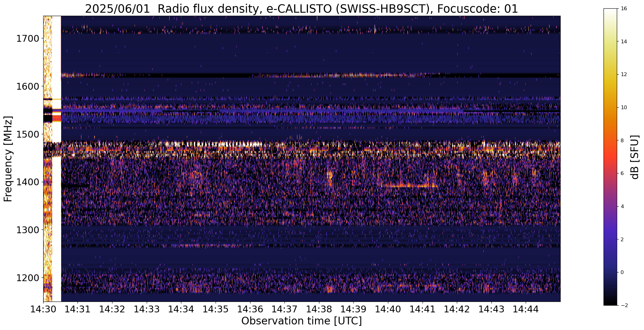Image resolution: width=644 pixels, height=330 pixels.
Task: Click the bright burst near 14:38 at 1400 MHz
Action: pos(330,178)
